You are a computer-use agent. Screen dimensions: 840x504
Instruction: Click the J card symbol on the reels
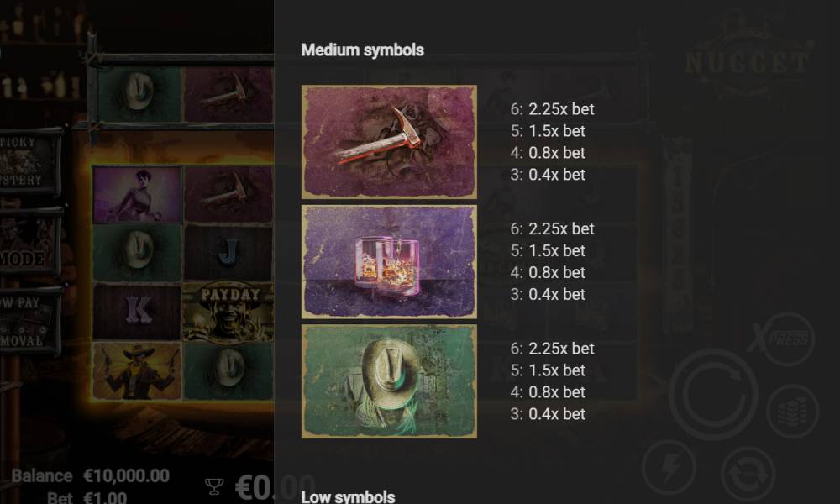[228, 253]
